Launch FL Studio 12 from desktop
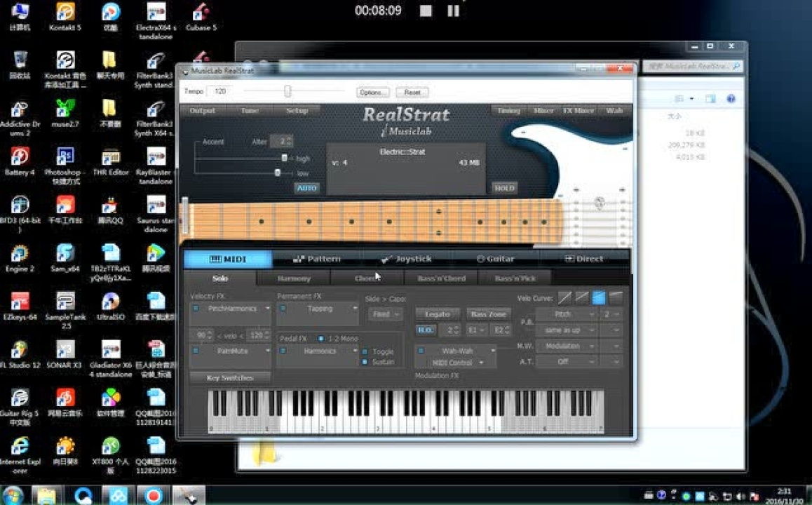The height and width of the screenshot is (505, 812). click(20, 355)
